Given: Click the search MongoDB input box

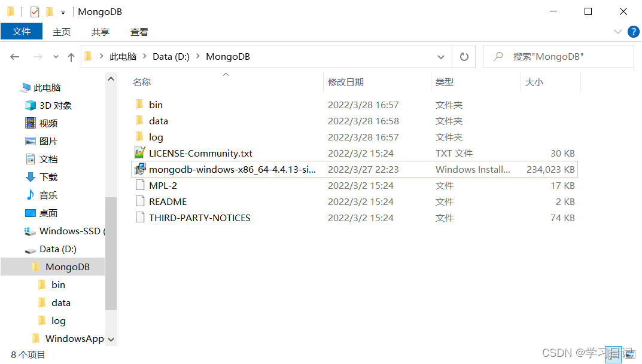Looking at the screenshot, I should point(558,56).
